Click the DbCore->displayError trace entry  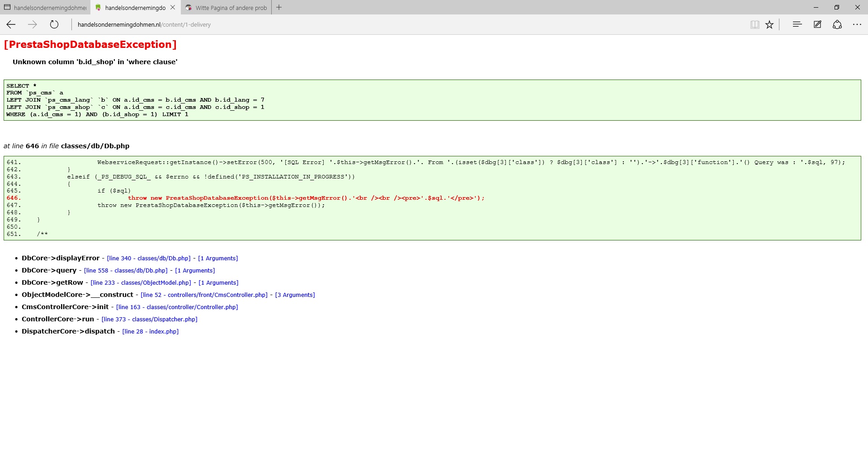(61, 258)
